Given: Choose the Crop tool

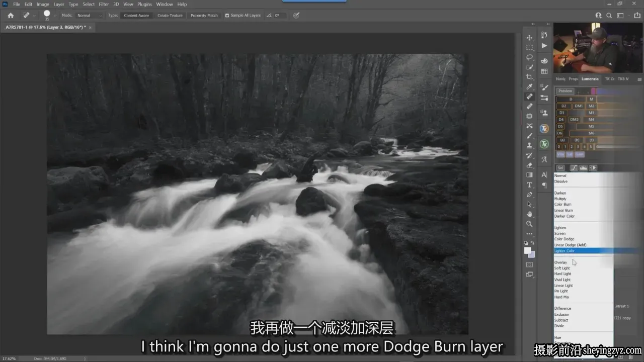Looking at the screenshot, I should (x=529, y=77).
